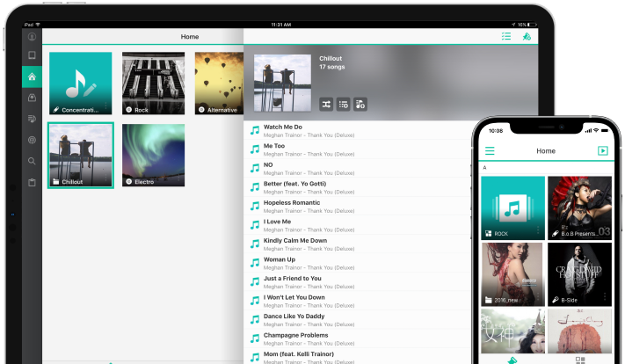Open the B-Side tile on phone
Screen dimensions: 625x364
pos(579,273)
